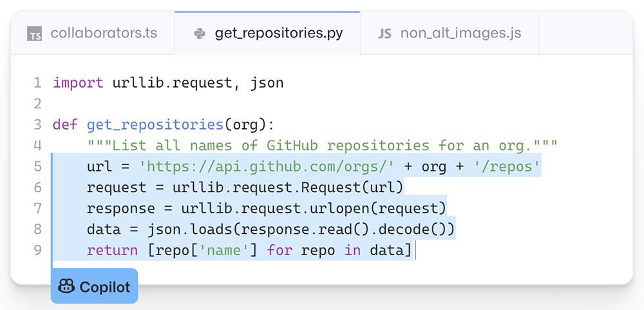The image size is (644, 310).
Task: Click the Copilot robot face icon
Action: click(66, 287)
